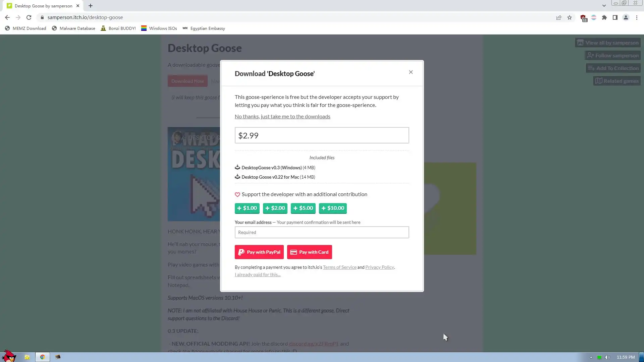Open a new browser tab
644x362 pixels.
(91, 6)
